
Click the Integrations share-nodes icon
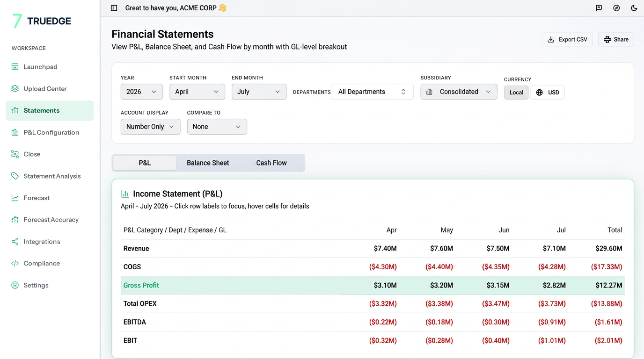pos(15,241)
